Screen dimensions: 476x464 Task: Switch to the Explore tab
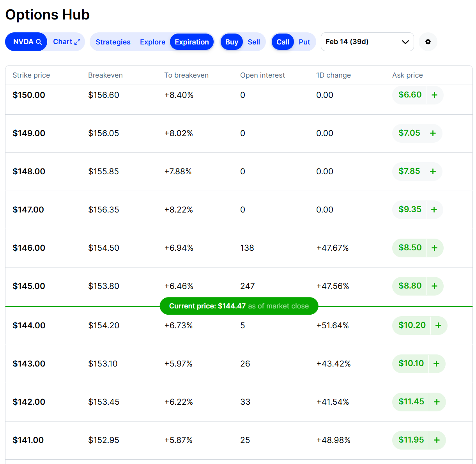152,42
